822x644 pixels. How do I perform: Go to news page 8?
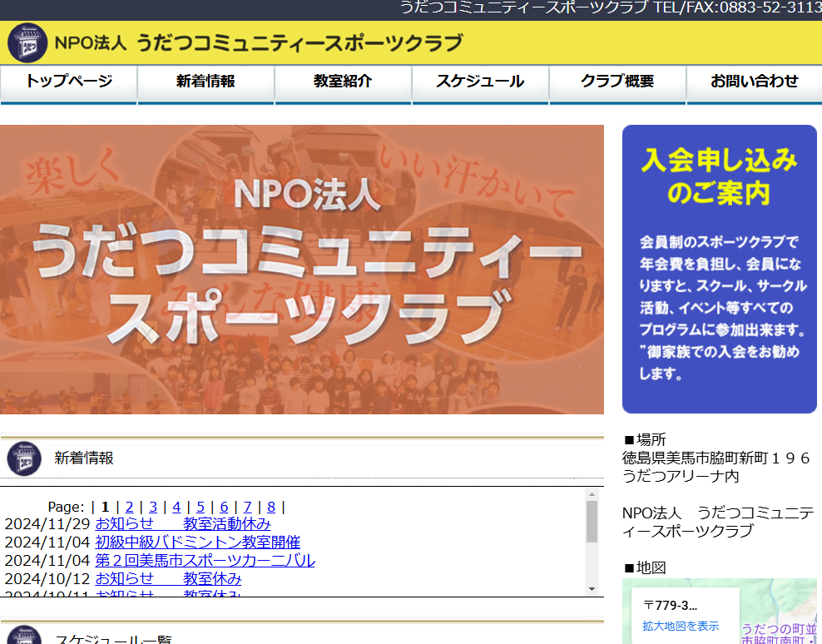(271, 507)
